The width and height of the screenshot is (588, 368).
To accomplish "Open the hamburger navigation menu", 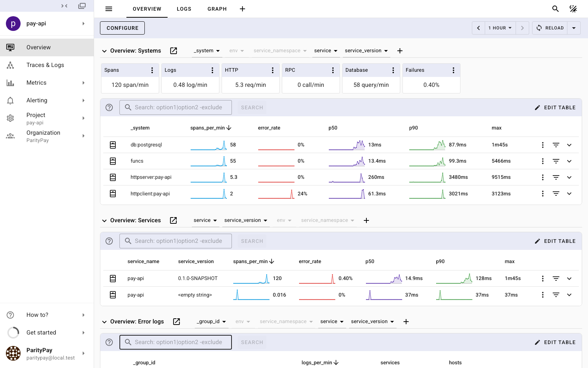I will tap(109, 9).
